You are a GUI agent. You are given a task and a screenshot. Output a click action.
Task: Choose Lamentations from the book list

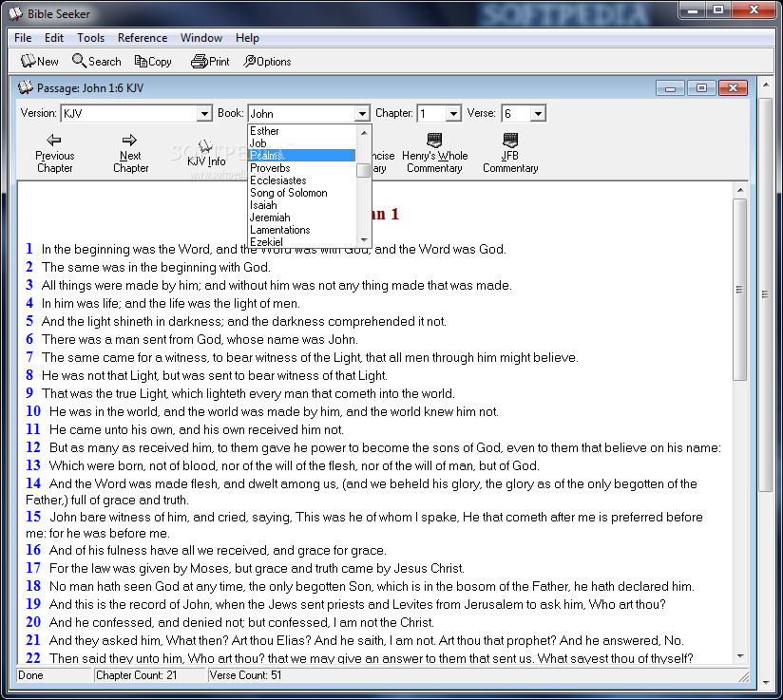click(x=302, y=230)
